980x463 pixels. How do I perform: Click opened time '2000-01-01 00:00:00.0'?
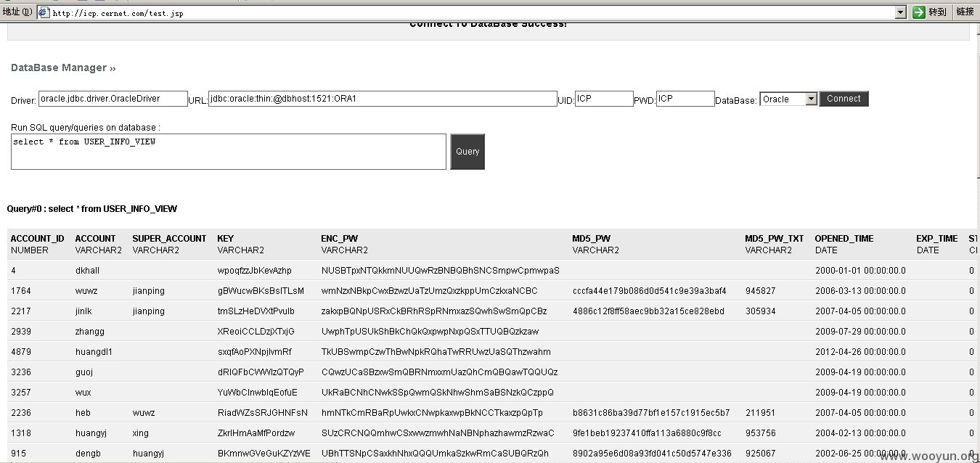click(x=860, y=271)
